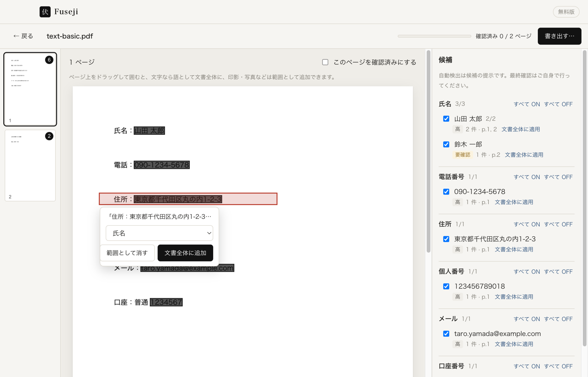Click the redacted address 東京都千代田区丸の内1-2-3 on page
588x377 pixels.
[178, 199]
